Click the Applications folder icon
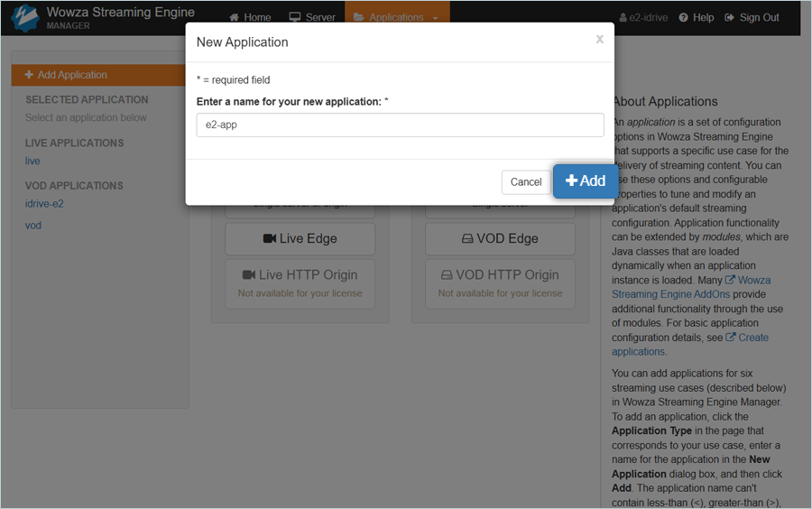Screen dimensions: 812x509 coord(358,18)
